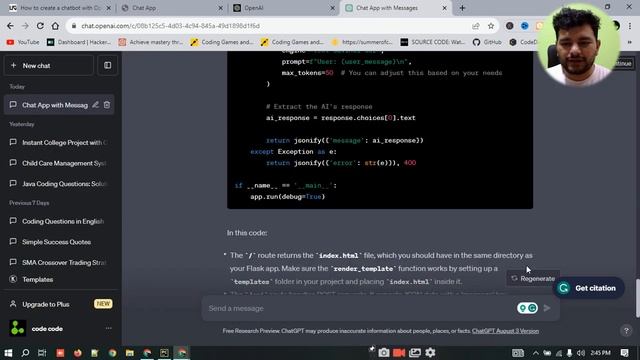Rename the Chat App with Messag chat with the pencil icon
This screenshot has height=360, width=640.
point(96,105)
